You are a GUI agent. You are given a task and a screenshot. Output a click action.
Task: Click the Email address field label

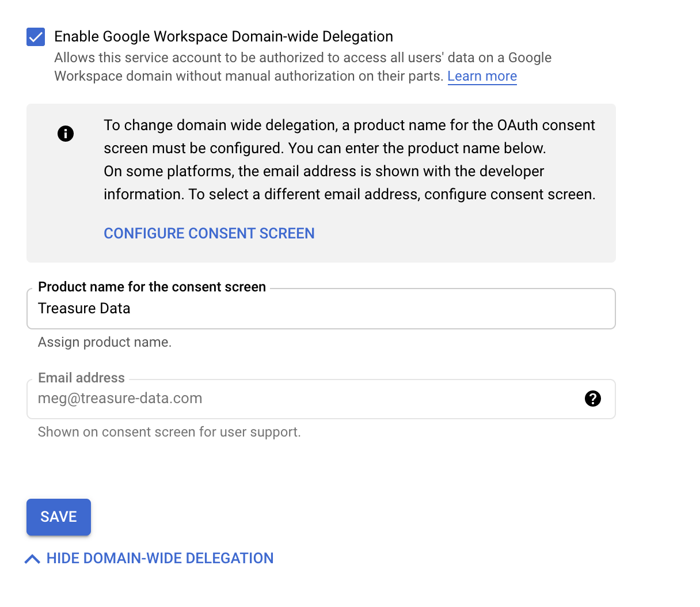(x=81, y=378)
